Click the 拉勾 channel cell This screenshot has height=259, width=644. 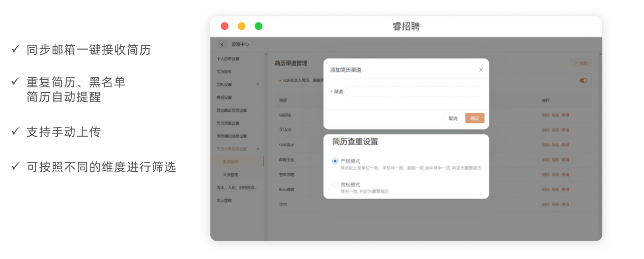click(283, 204)
